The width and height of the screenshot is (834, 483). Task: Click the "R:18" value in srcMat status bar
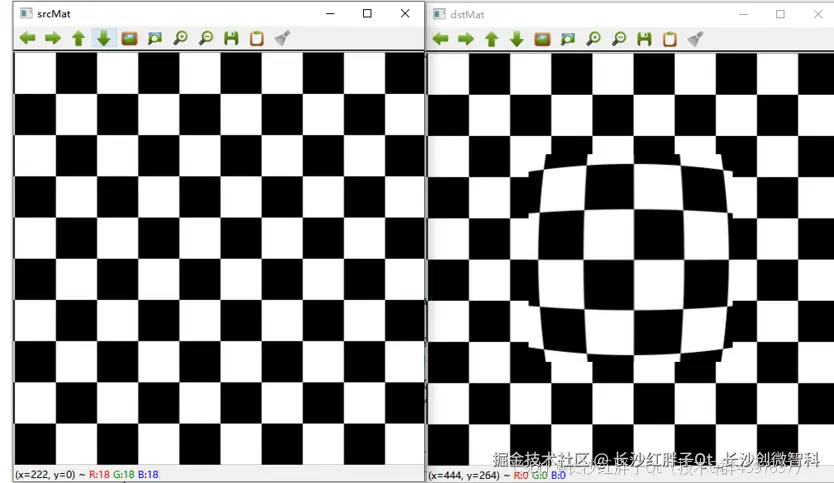(x=99, y=474)
